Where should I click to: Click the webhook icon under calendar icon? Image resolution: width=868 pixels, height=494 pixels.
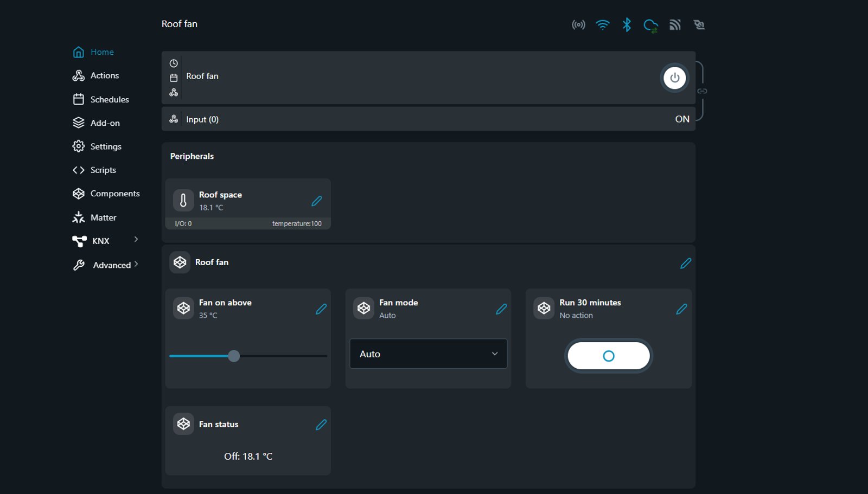point(174,93)
